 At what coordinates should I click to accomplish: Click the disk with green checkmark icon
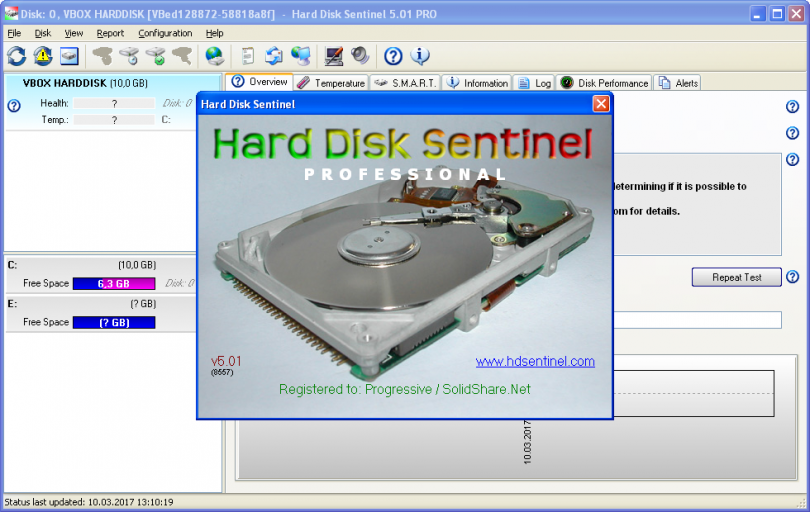point(155,56)
